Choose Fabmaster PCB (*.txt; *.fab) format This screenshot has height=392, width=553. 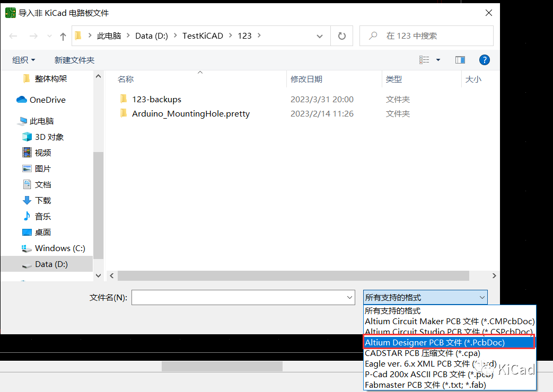click(450, 385)
